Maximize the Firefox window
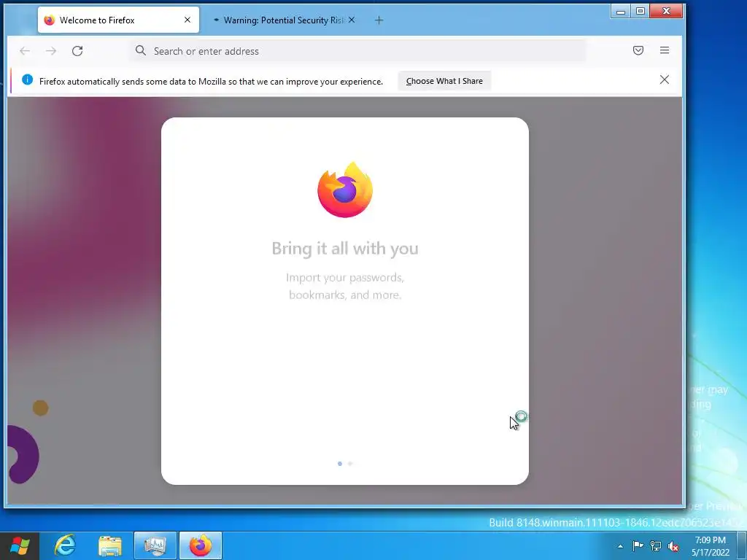 tap(640, 12)
